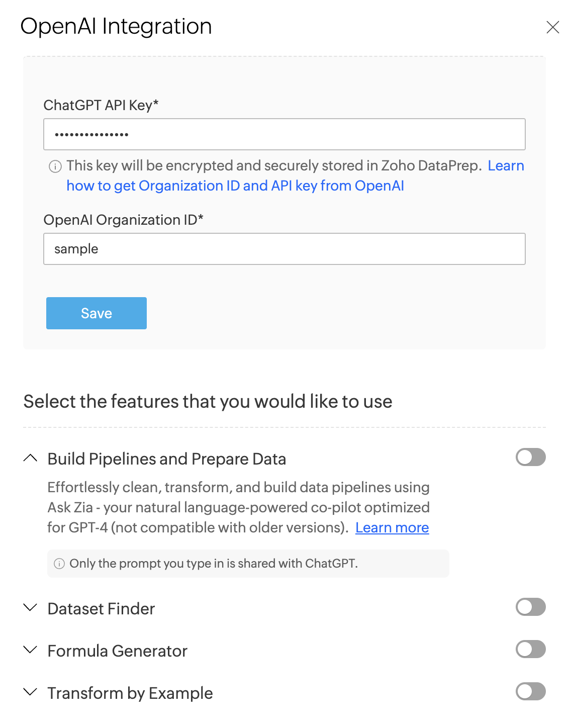This screenshot has height=728, width=570.
Task: Expand the Formula Generator chevron
Action: point(30,650)
